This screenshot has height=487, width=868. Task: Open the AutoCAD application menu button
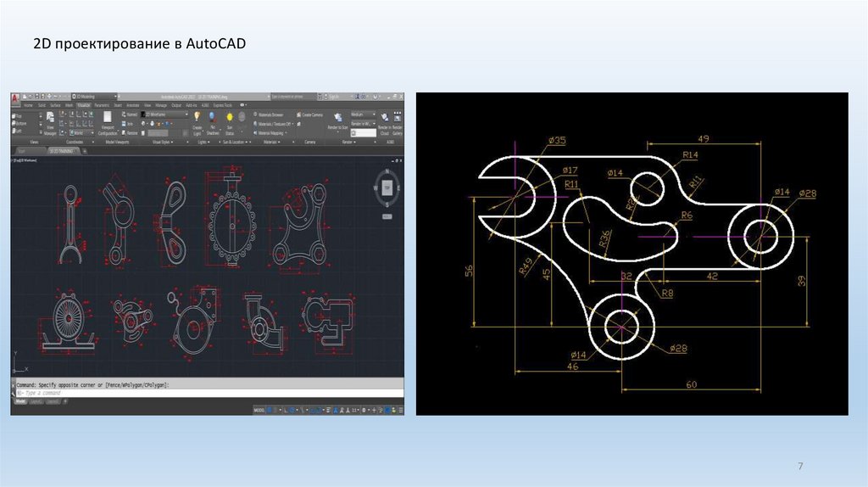(x=15, y=98)
